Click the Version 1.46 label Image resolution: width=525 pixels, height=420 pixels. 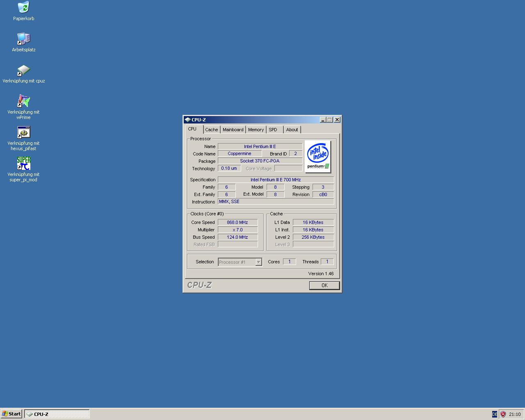click(x=321, y=274)
